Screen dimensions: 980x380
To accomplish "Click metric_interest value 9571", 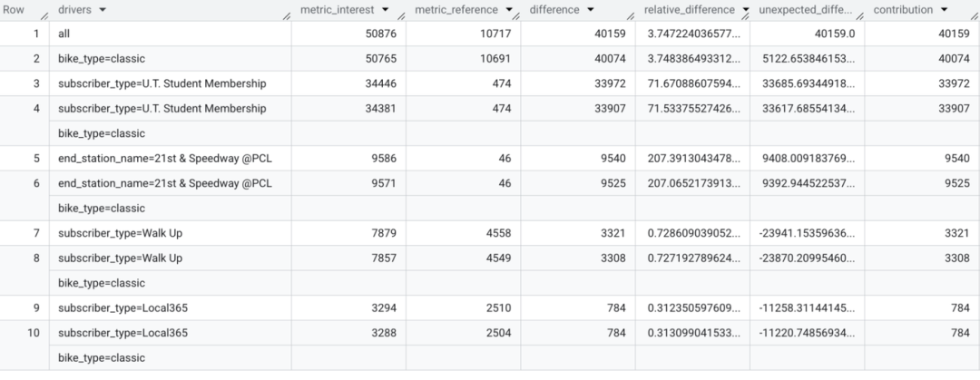I will tap(384, 184).
